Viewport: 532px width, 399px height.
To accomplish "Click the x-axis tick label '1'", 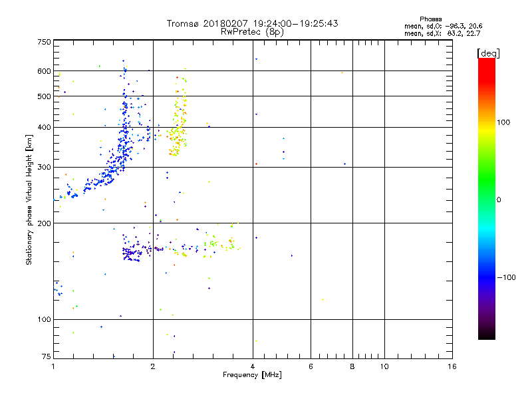I will (53, 366).
